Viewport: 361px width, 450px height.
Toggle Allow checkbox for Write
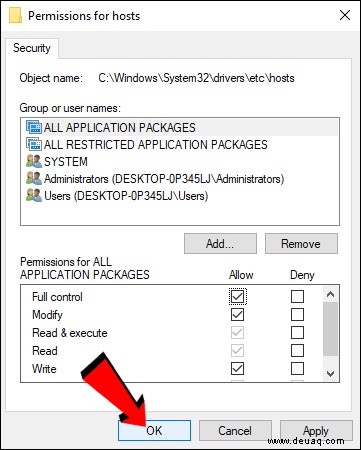pyautogui.click(x=237, y=368)
